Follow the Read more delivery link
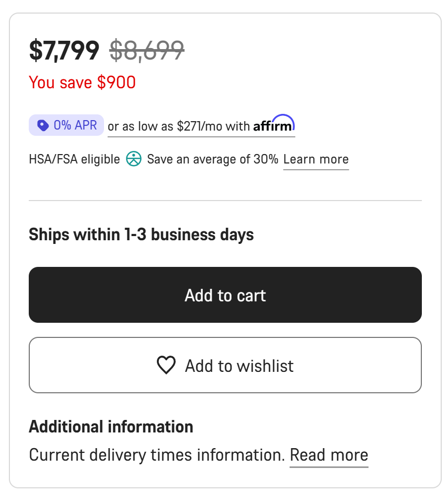 [x=329, y=455]
